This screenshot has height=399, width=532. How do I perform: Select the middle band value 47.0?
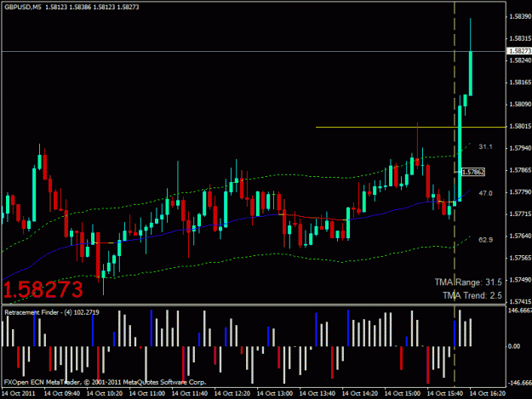[x=485, y=193]
